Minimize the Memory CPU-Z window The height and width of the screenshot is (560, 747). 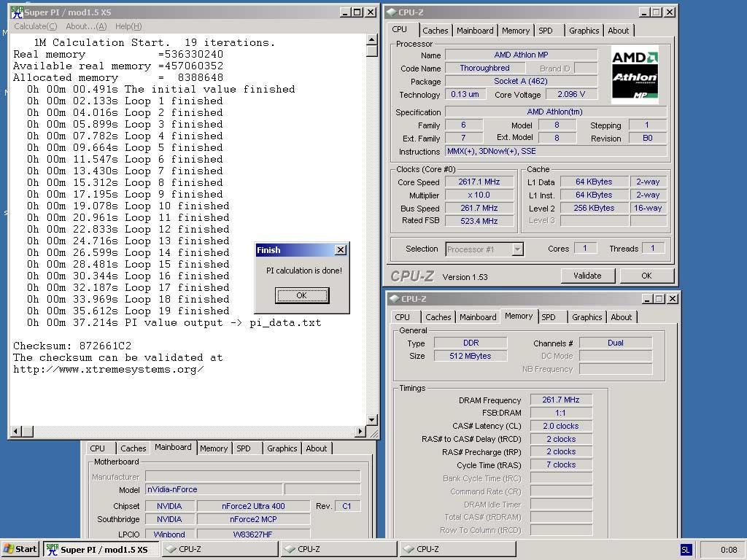pos(647,298)
